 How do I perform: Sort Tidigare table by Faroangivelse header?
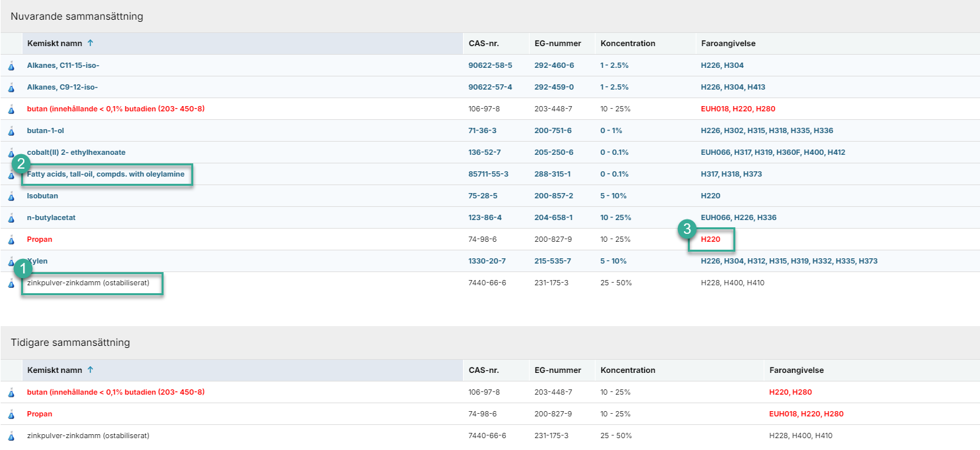pyautogui.click(x=797, y=370)
